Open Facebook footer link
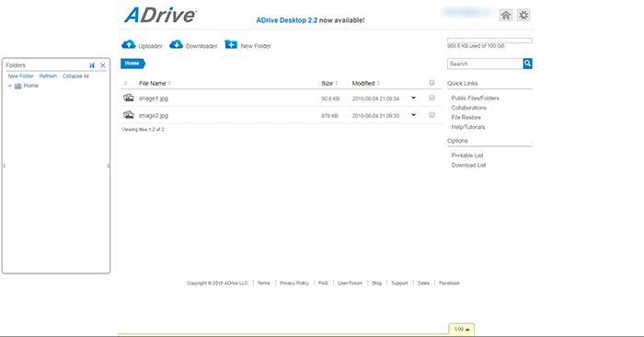The height and width of the screenshot is (337, 644). coord(449,284)
